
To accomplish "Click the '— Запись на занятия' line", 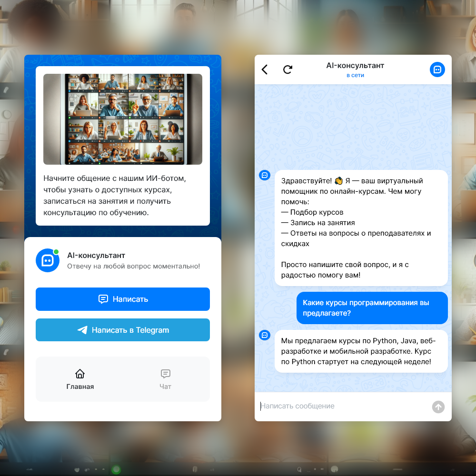I will (318, 223).
